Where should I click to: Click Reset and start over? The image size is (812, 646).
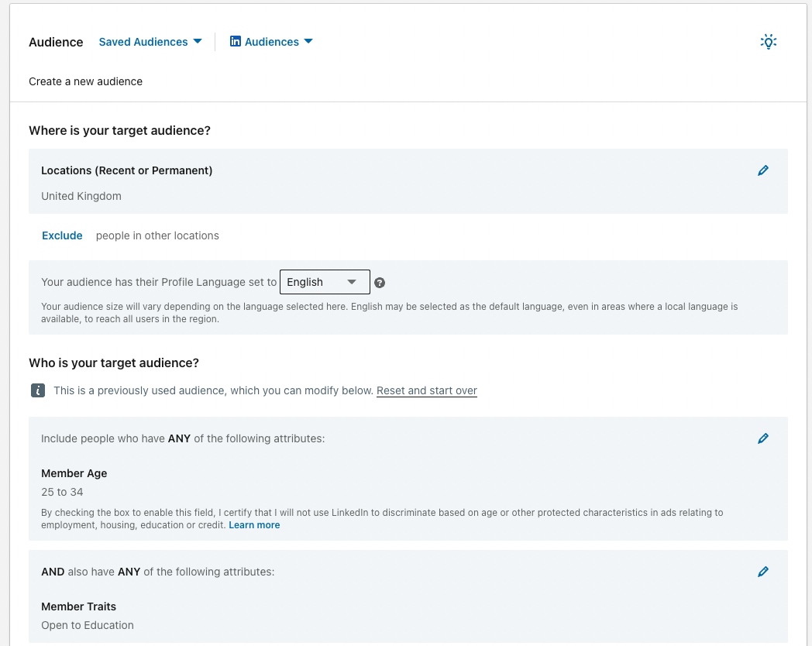(426, 390)
